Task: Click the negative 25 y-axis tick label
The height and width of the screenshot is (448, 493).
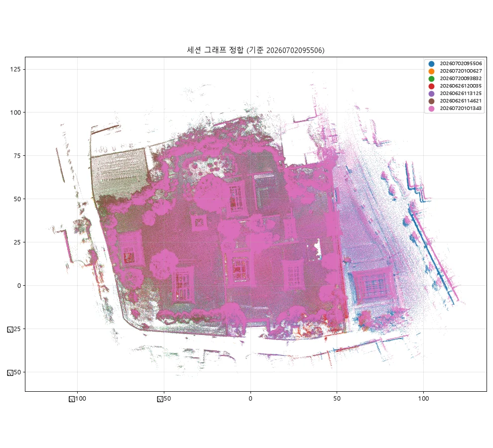Action: tap(14, 329)
